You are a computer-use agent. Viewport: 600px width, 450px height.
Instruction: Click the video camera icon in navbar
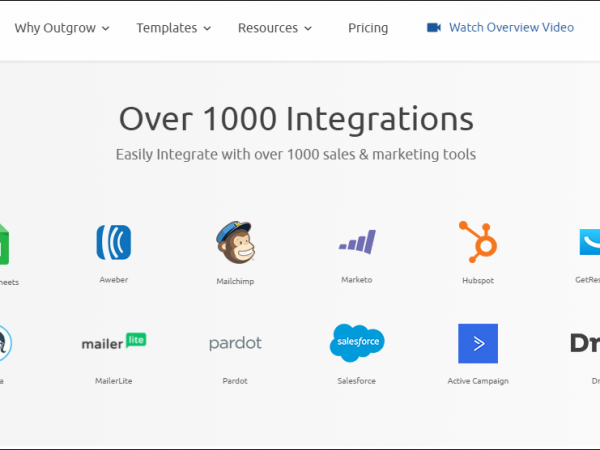tap(433, 28)
